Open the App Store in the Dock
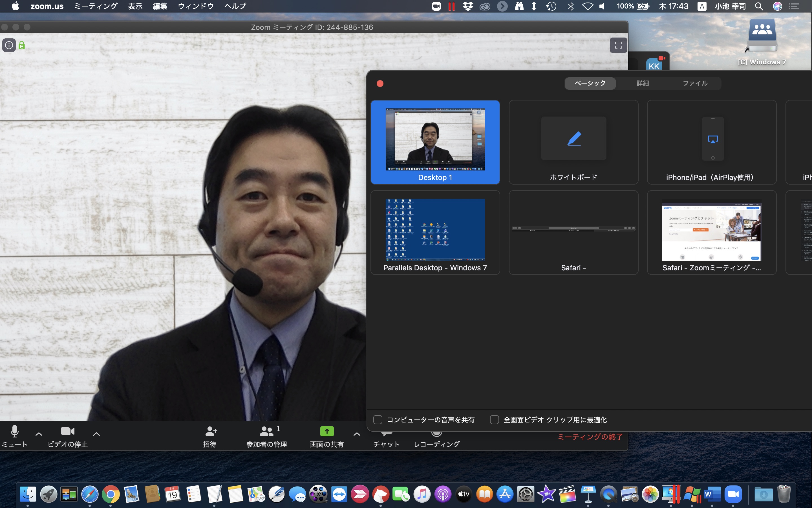This screenshot has width=812, height=508. coord(505,494)
